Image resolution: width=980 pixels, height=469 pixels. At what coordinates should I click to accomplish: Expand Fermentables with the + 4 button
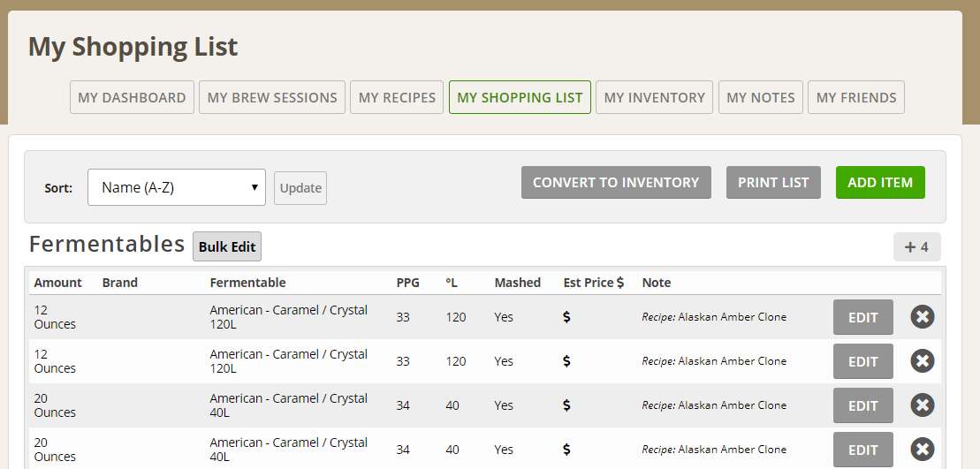click(917, 246)
